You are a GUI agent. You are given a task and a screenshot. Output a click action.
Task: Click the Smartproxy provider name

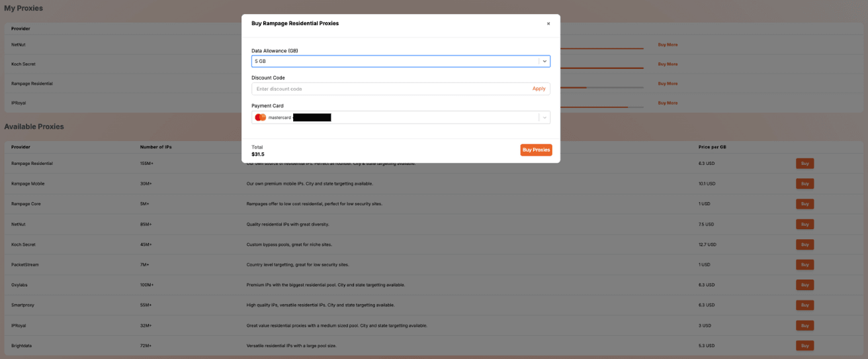coord(23,305)
